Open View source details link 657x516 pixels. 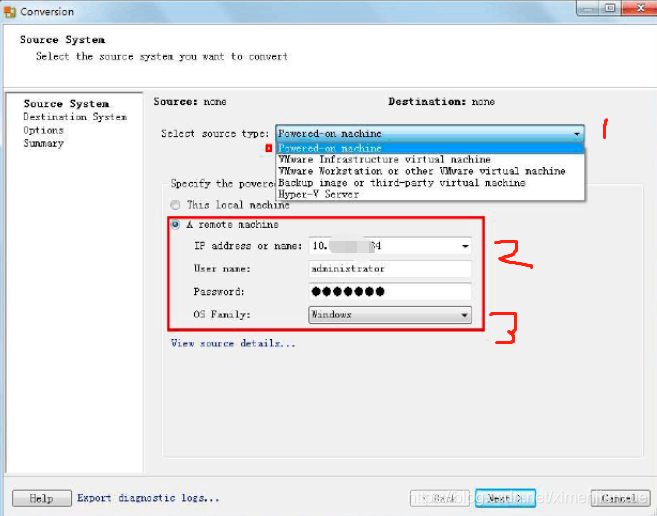(x=233, y=343)
